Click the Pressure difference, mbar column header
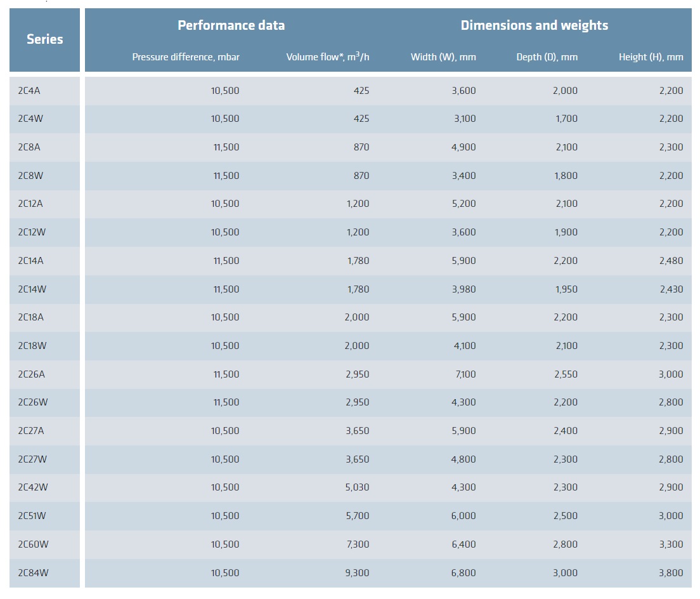The width and height of the screenshot is (700, 599). click(186, 57)
